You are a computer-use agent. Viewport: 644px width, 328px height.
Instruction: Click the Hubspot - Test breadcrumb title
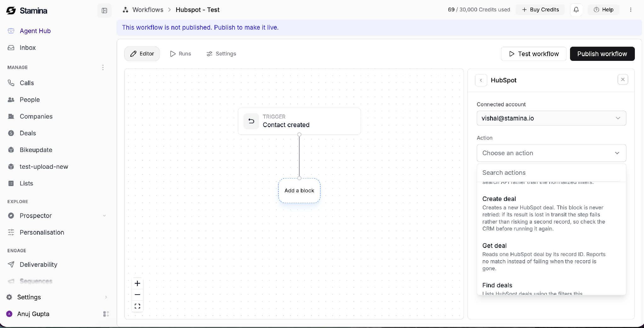pyautogui.click(x=197, y=10)
